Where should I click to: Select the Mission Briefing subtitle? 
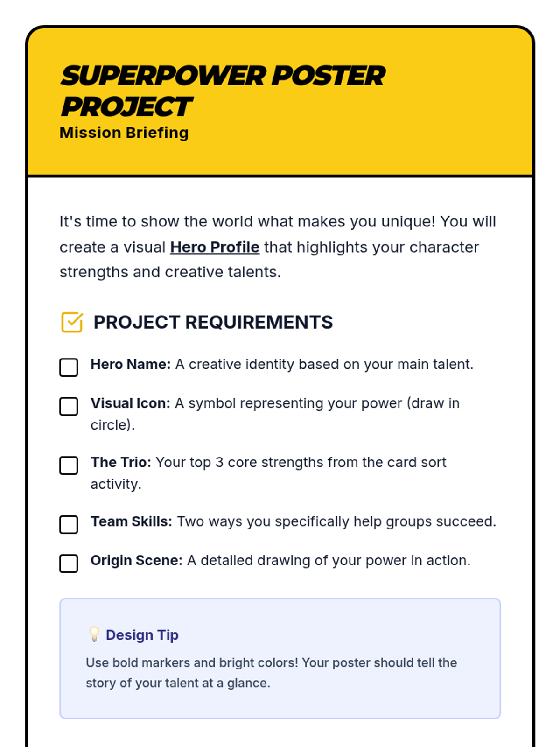pyautogui.click(x=124, y=133)
